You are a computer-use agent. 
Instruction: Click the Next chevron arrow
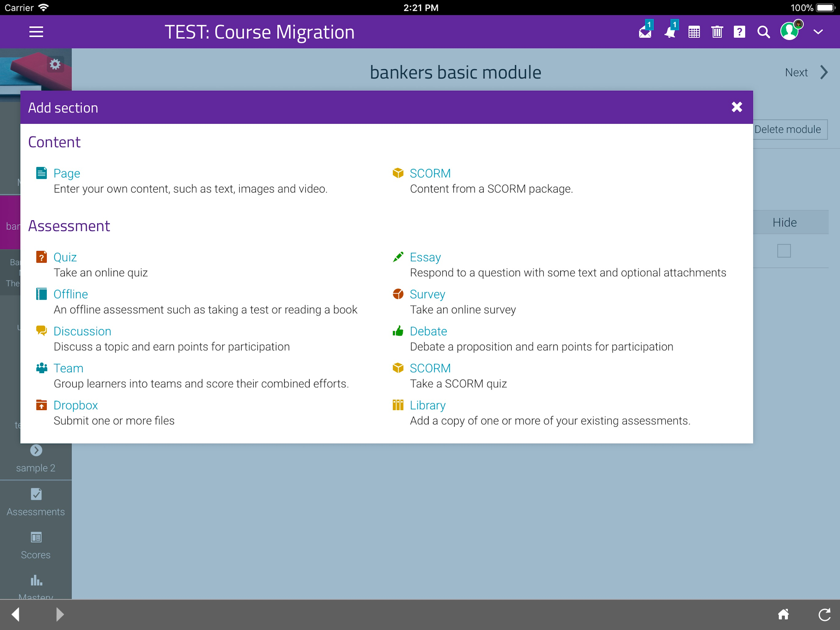823,72
